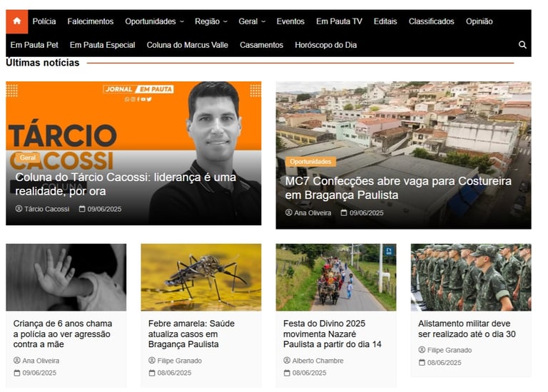The height and width of the screenshot is (392, 548).
Task: Click date 08/06/2025 on Febre amarela card
Action: point(174,373)
